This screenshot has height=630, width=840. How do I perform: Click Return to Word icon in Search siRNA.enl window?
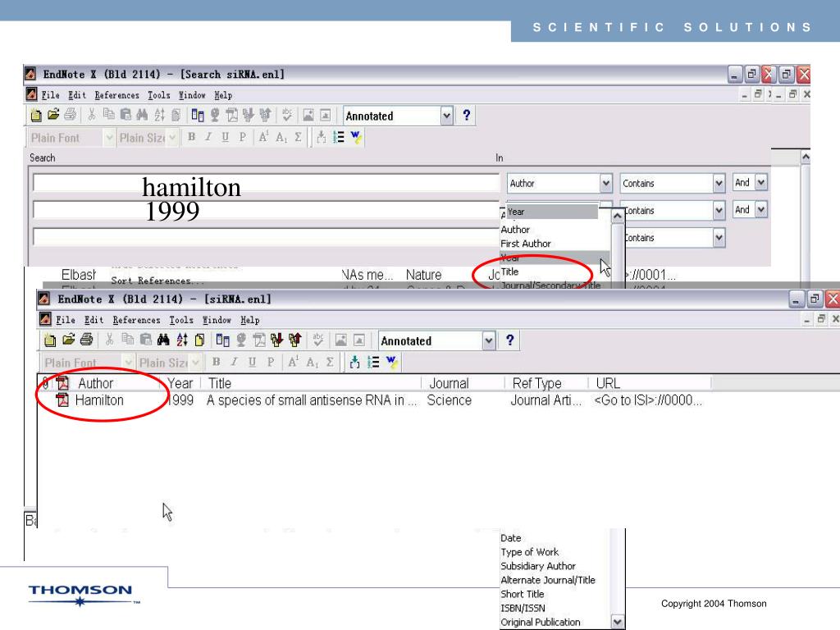pos(356,138)
